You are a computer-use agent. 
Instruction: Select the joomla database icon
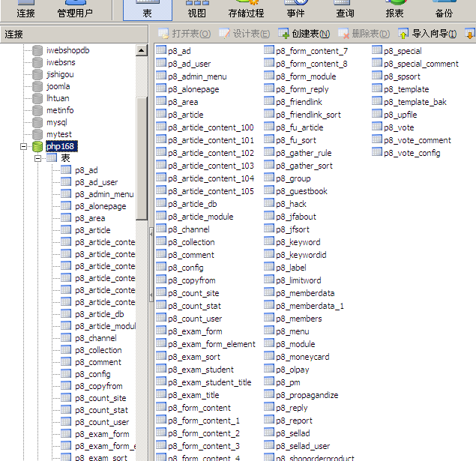point(37,86)
